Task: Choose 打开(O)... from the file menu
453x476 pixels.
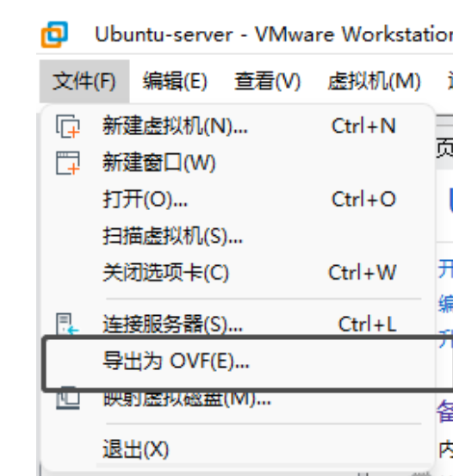Action: [x=237, y=200]
